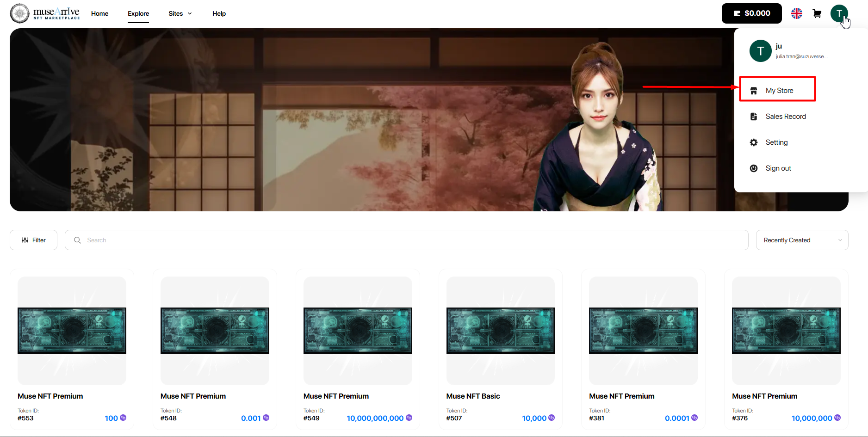The image size is (868, 437).
Task: Open Setting from profile menu
Action: (776, 142)
